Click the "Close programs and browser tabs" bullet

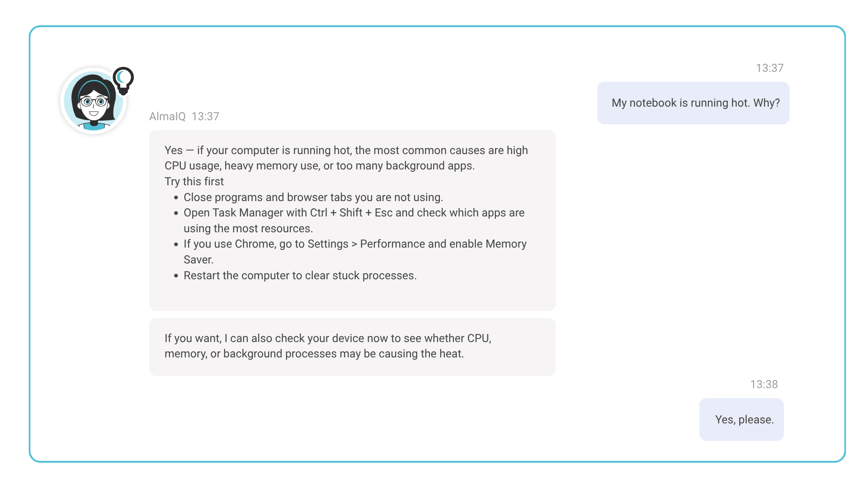click(313, 197)
